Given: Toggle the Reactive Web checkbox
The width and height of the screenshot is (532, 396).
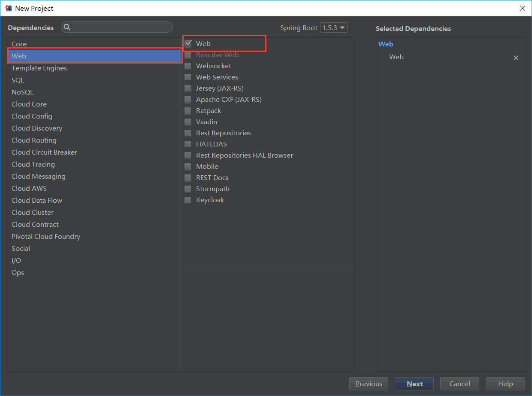Looking at the screenshot, I should point(188,55).
